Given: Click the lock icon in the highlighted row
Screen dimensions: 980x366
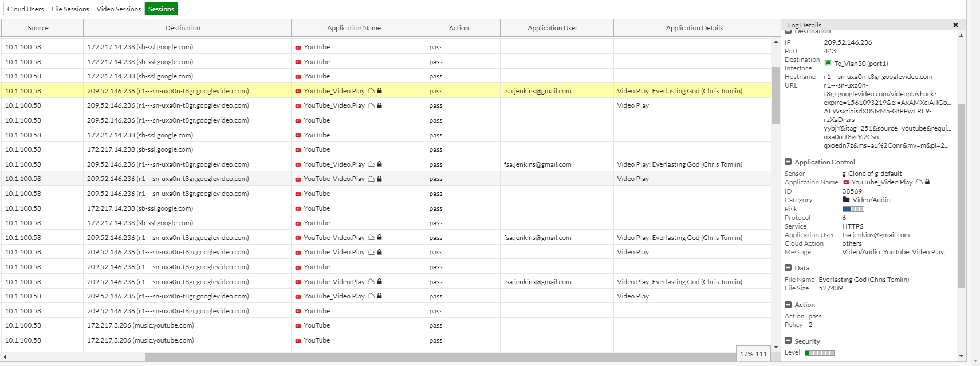Looking at the screenshot, I should click(379, 91).
